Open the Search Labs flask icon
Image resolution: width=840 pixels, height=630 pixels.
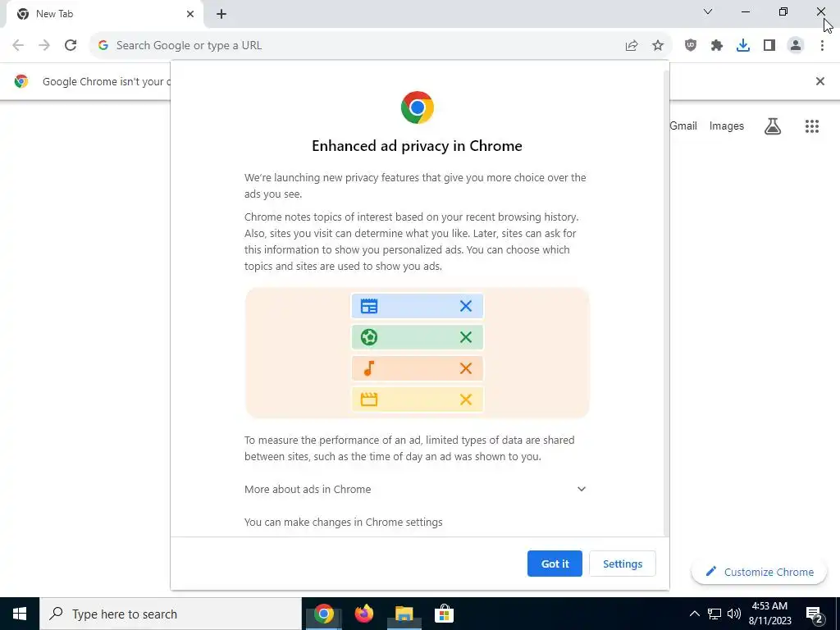click(x=773, y=126)
